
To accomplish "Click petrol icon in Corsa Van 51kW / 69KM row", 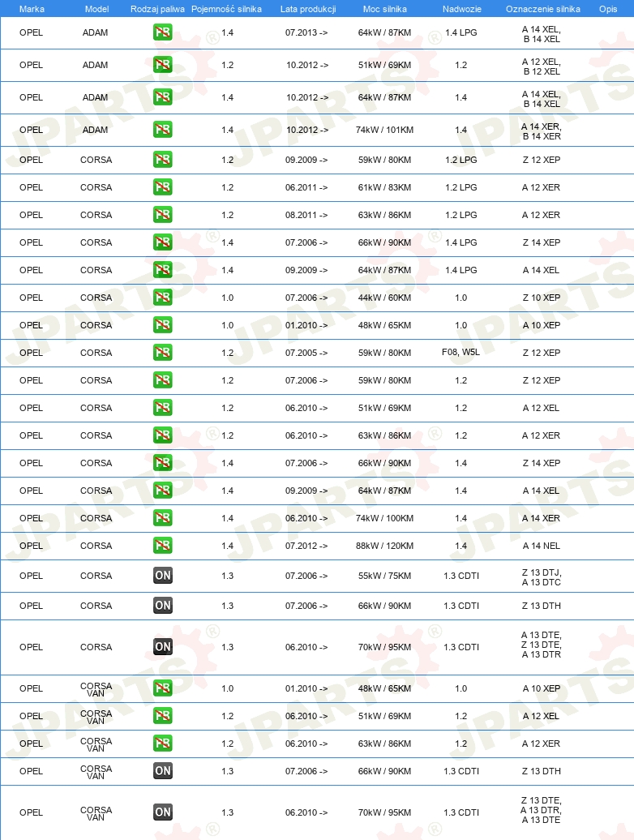I will pyautogui.click(x=163, y=716).
